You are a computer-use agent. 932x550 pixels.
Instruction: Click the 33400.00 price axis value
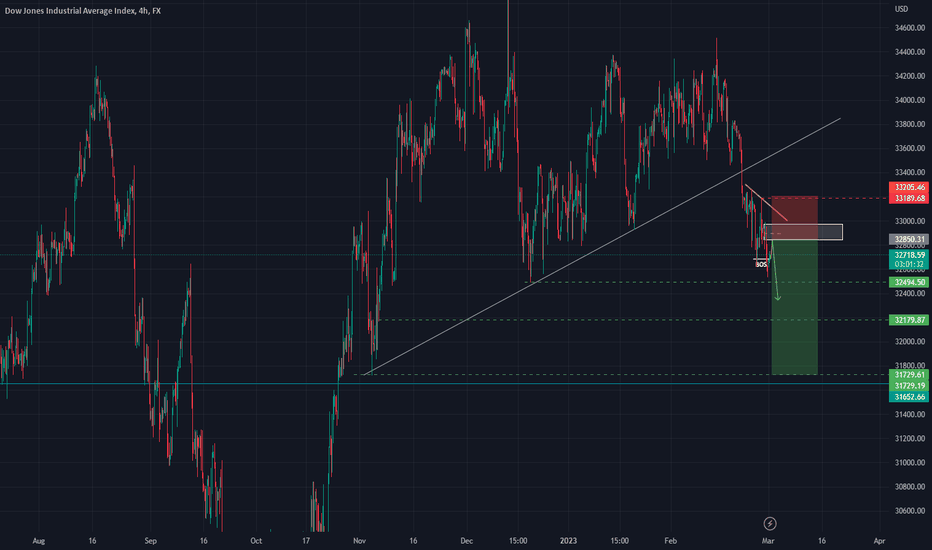click(910, 172)
